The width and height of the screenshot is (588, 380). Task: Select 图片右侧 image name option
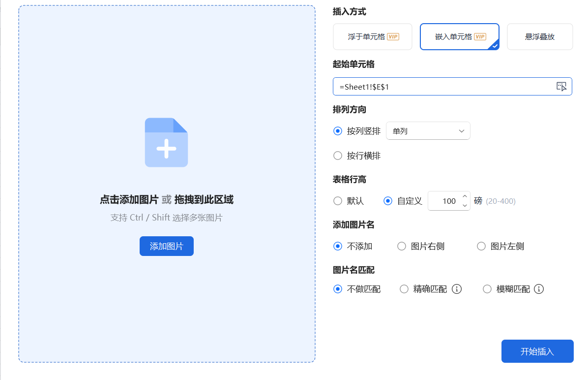(x=402, y=246)
